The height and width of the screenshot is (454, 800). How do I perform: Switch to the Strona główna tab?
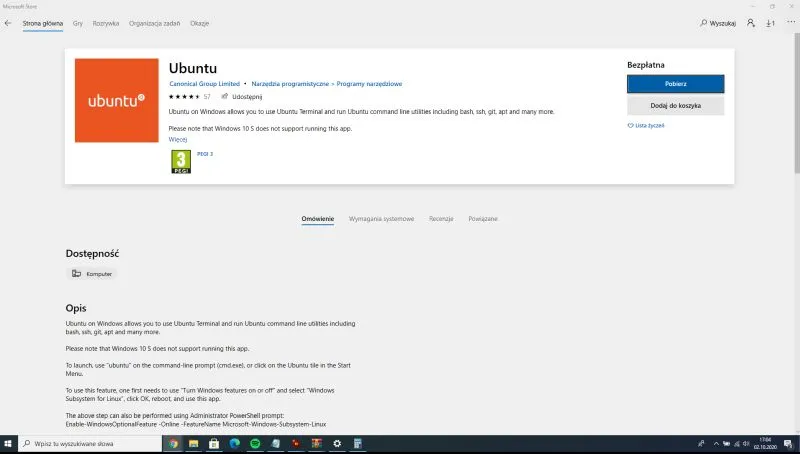tap(43, 23)
